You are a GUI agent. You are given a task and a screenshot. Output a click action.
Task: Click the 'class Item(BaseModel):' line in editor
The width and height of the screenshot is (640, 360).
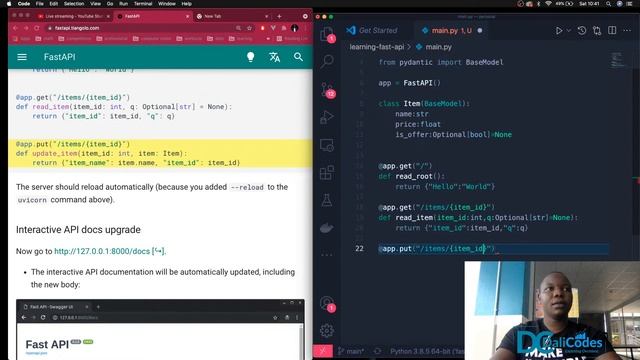424,104
